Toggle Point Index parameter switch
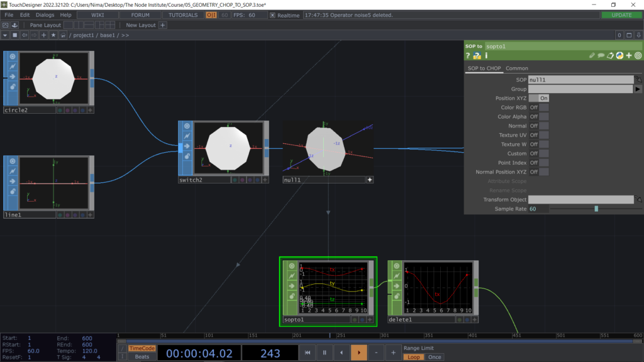The width and height of the screenshot is (644, 362). pos(539,163)
